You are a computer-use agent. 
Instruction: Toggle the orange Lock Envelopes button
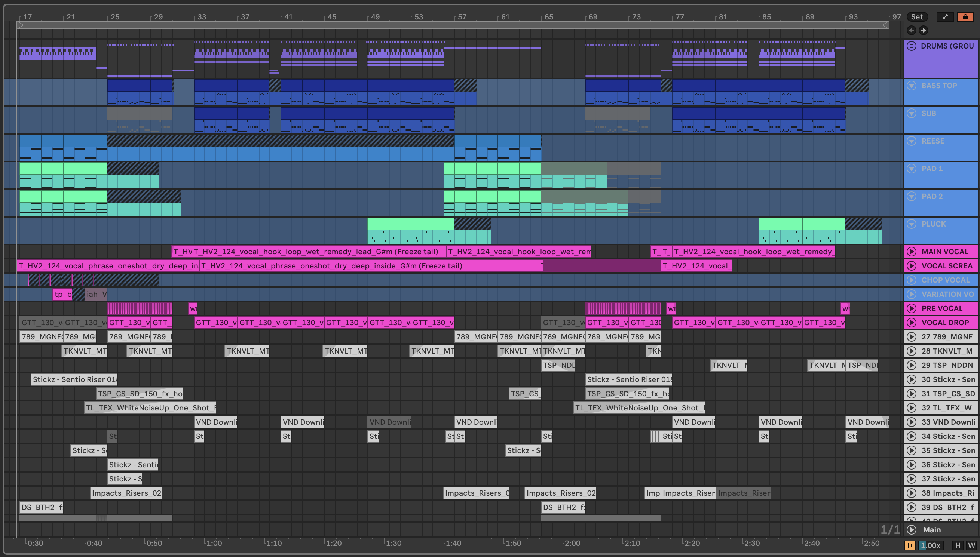[x=965, y=16]
